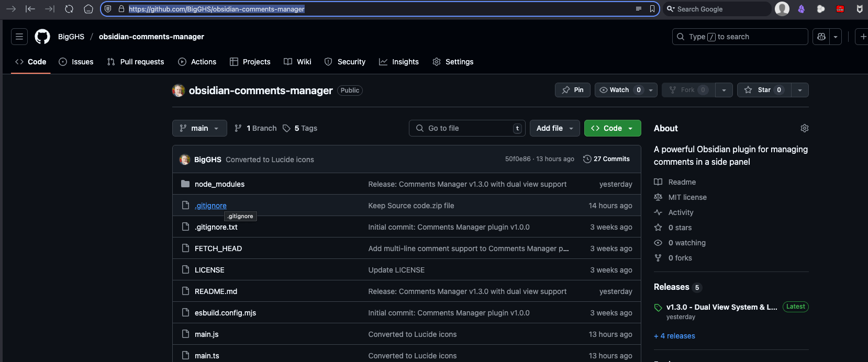Click the BigGHS avatar next to repo title

[179, 90]
